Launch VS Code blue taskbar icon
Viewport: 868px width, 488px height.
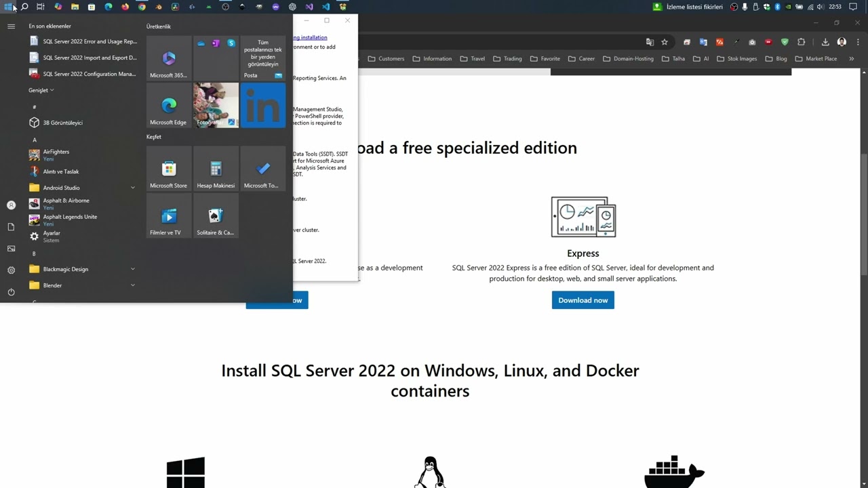coord(325,7)
